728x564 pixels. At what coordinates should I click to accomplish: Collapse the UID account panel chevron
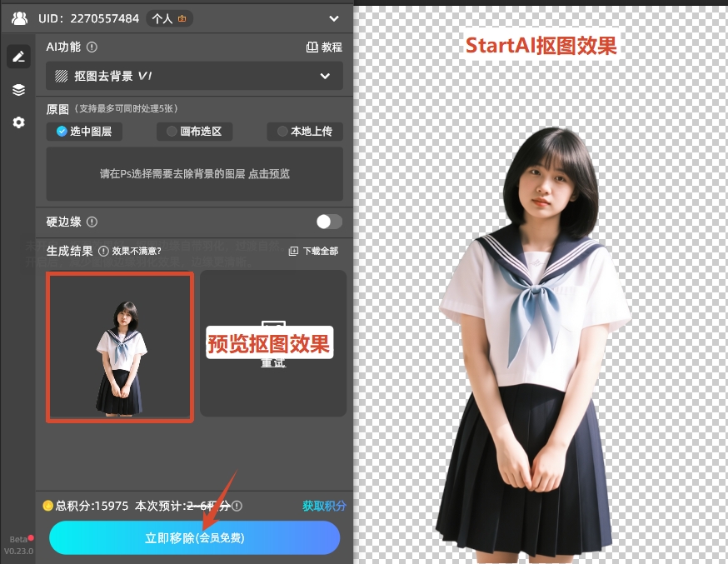[x=333, y=17]
